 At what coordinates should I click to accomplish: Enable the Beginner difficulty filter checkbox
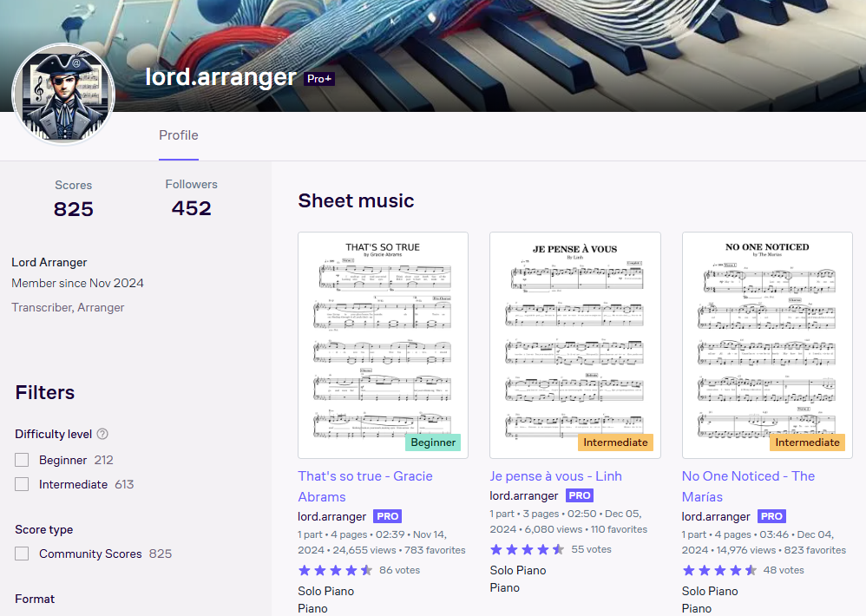point(22,460)
